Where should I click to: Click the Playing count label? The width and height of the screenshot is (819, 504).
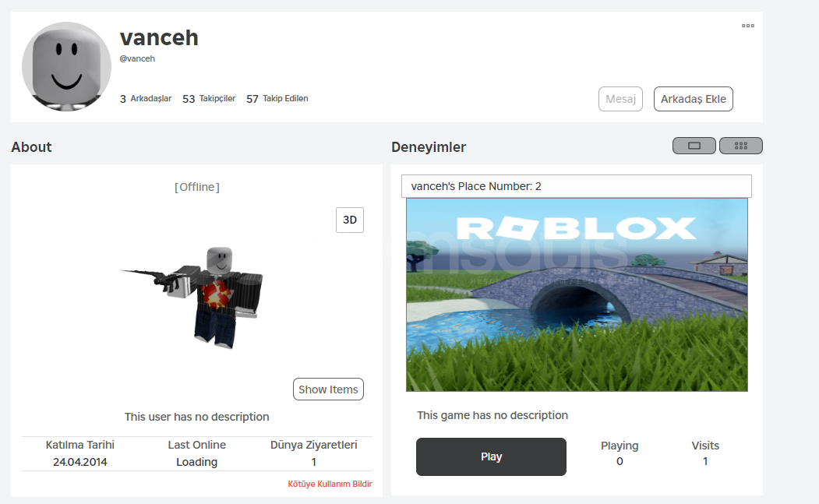point(620,446)
